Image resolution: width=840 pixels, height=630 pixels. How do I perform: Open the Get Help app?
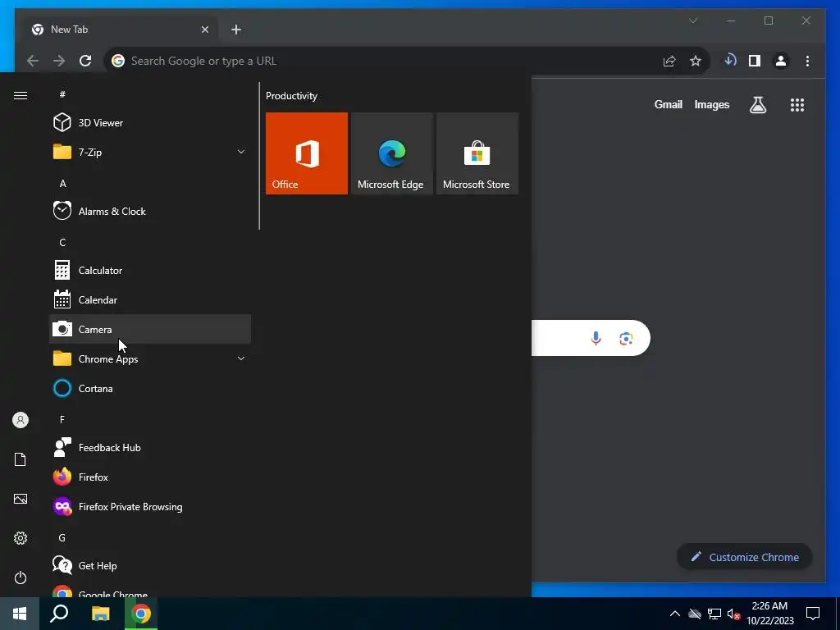click(150, 566)
